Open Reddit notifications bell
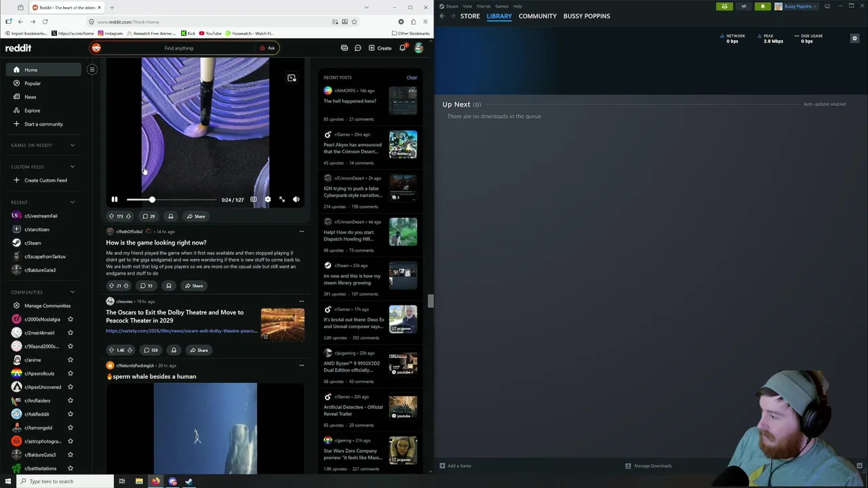This screenshot has width=868, height=488. [x=403, y=48]
